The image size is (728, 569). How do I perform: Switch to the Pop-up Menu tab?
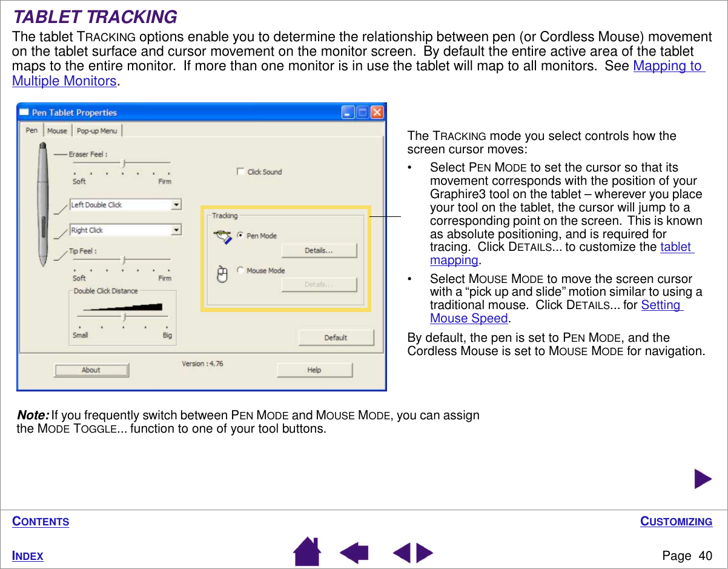pyautogui.click(x=97, y=131)
